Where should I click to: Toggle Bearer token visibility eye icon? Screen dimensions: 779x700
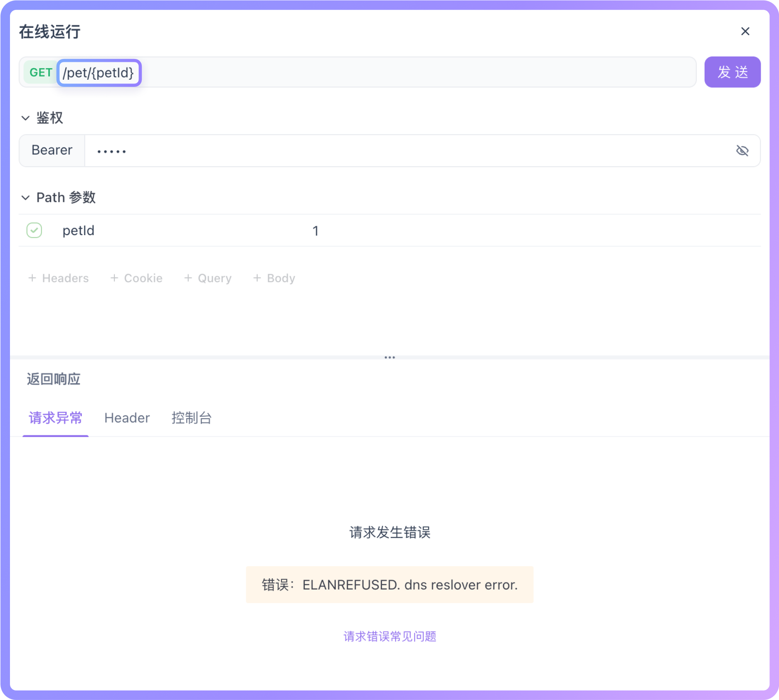(x=742, y=150)
